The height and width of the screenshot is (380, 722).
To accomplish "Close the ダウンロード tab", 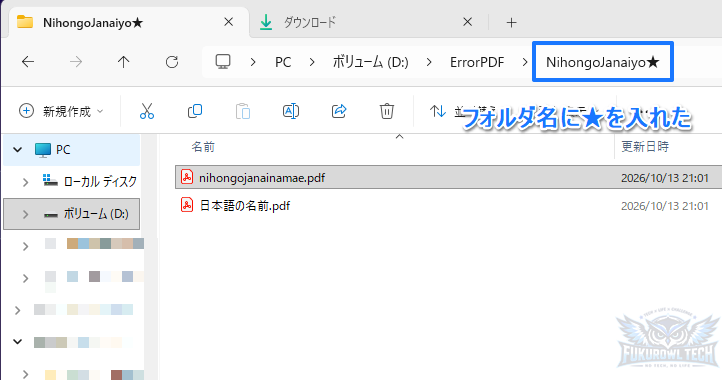I will pos(467,22).
